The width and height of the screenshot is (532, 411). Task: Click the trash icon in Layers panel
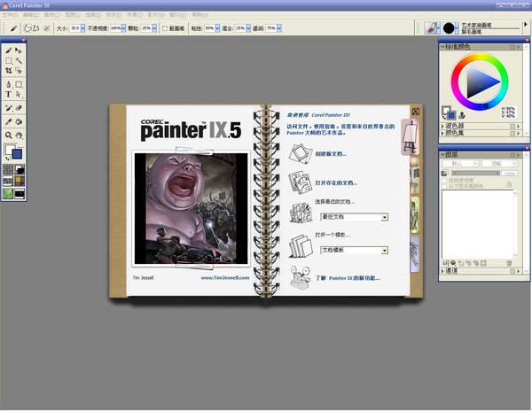point(509,263)
